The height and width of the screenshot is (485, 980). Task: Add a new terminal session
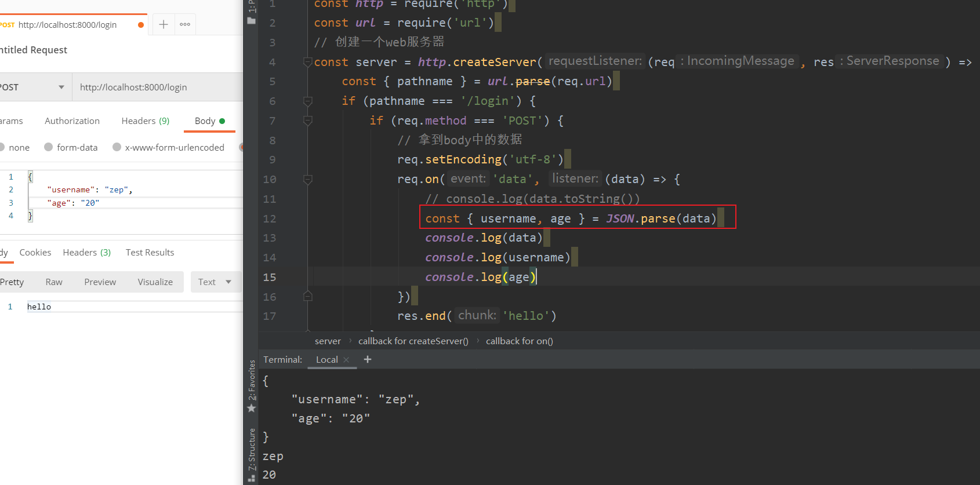(x=367, y=359)
